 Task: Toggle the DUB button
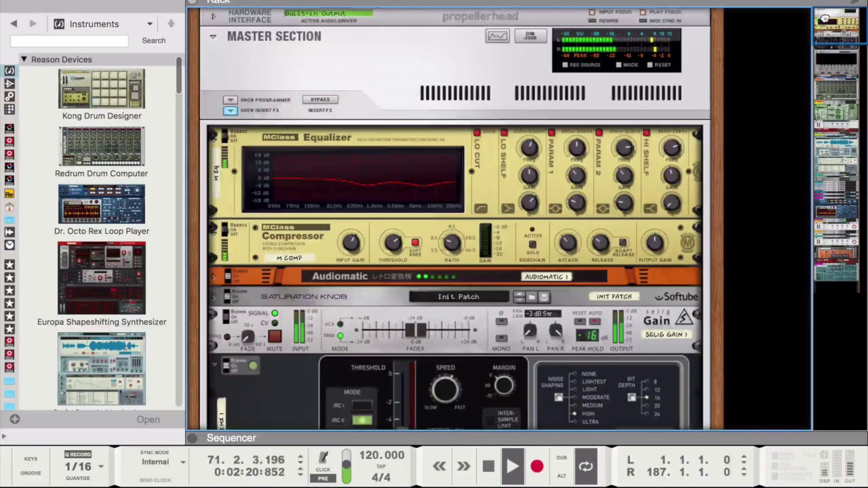coord(561,457)
